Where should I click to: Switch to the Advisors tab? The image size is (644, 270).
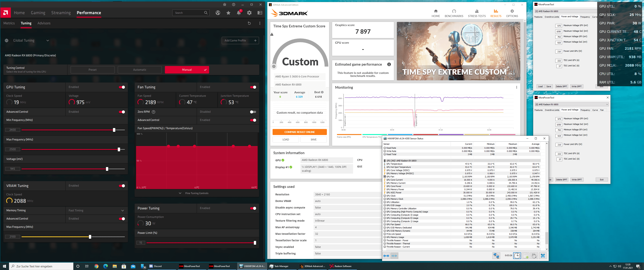44,23
